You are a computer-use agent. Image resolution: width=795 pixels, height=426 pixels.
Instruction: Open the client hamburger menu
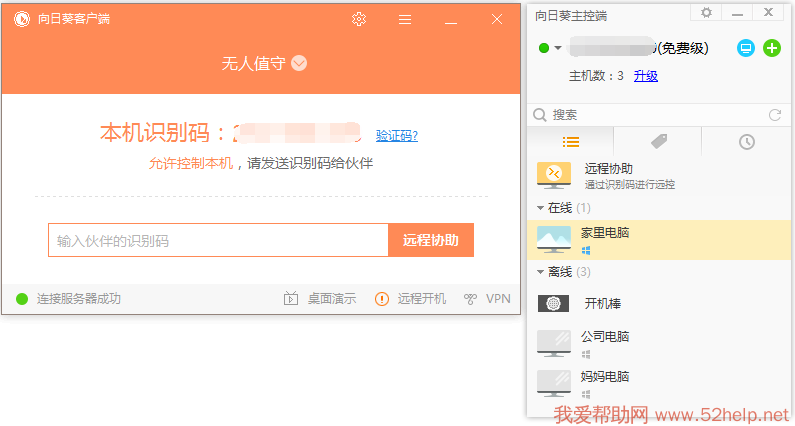tap(405, 19)
